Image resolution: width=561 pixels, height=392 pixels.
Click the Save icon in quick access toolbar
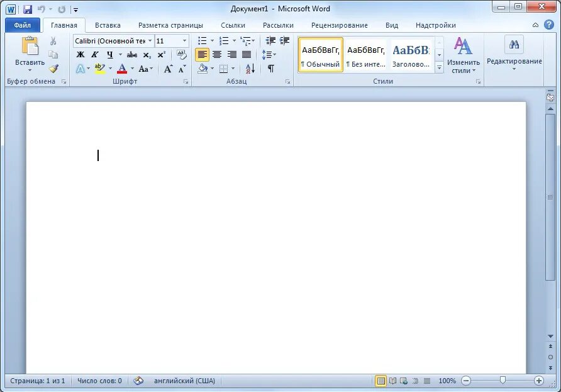click(28, 9)
